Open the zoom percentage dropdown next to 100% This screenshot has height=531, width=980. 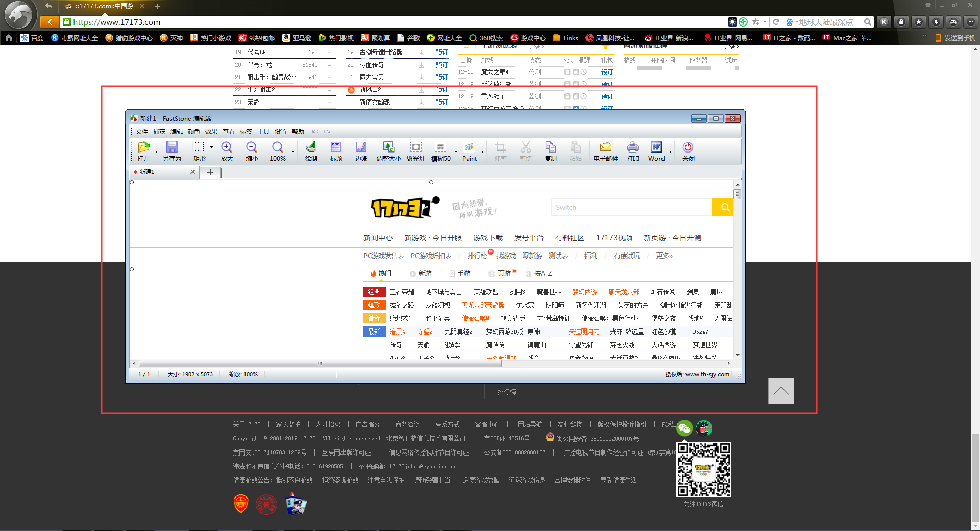point(292,153)
